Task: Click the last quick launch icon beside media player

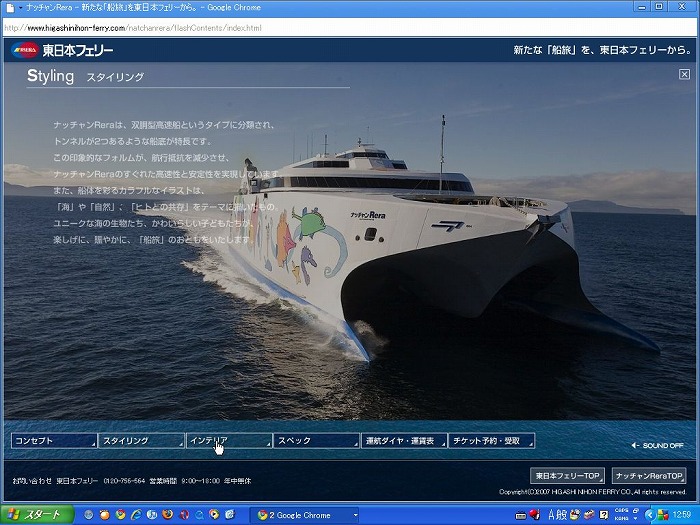Action: [230, 515]
